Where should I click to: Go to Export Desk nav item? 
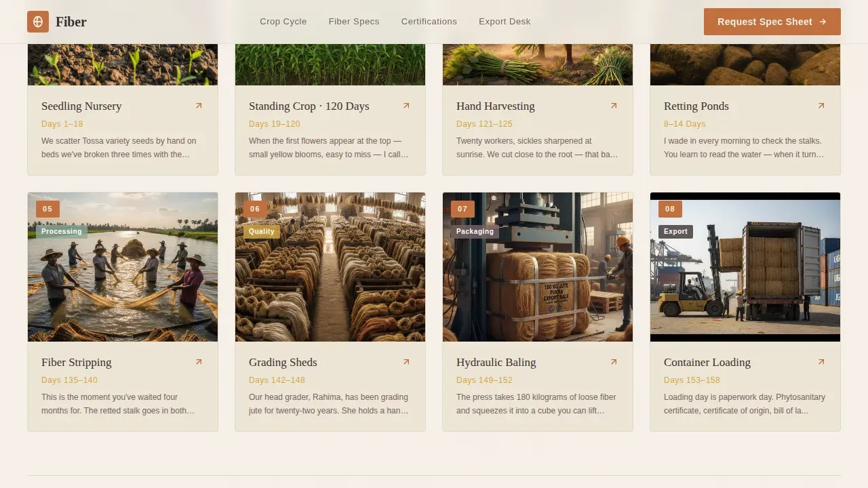pos(505,22)
